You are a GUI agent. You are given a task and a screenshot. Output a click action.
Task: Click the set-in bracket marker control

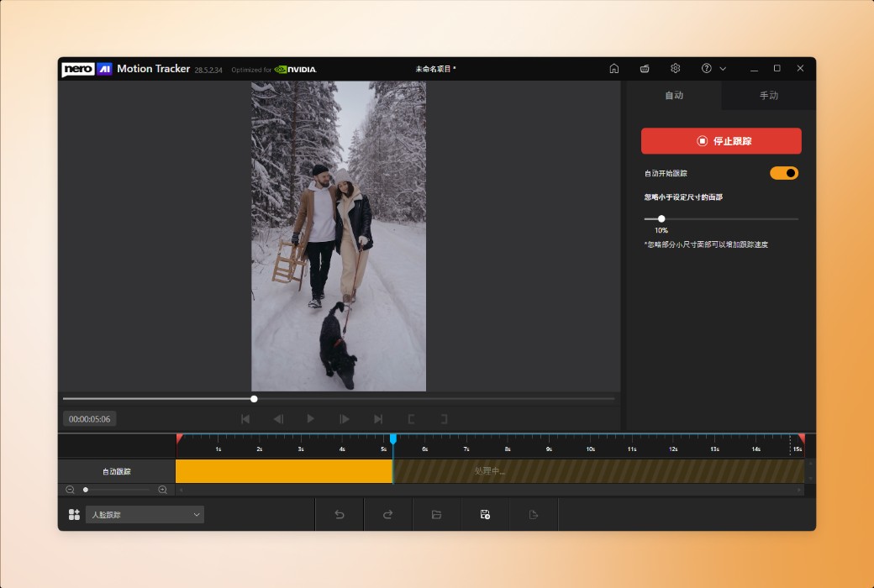coord(411,418)
